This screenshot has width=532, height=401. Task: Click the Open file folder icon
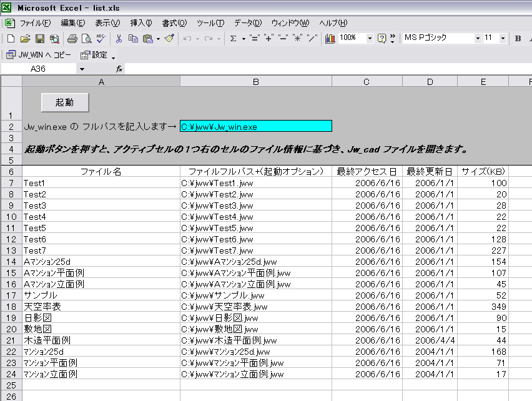click(25, 39)
